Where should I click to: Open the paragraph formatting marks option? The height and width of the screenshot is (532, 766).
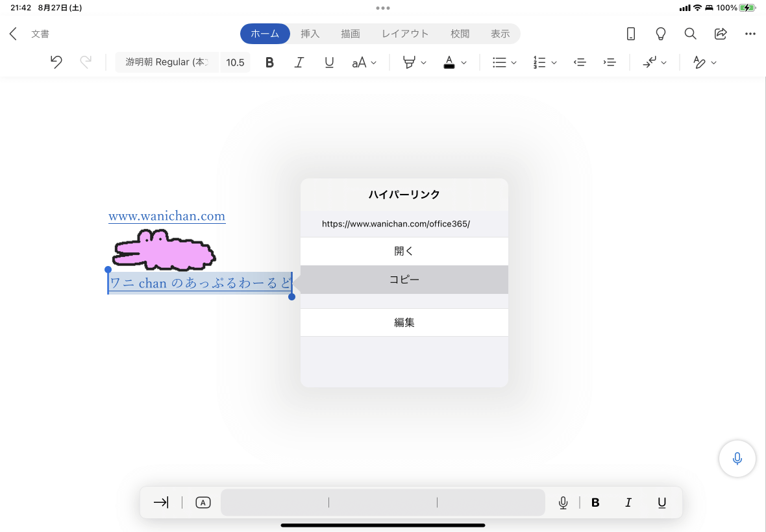[649, 62]
